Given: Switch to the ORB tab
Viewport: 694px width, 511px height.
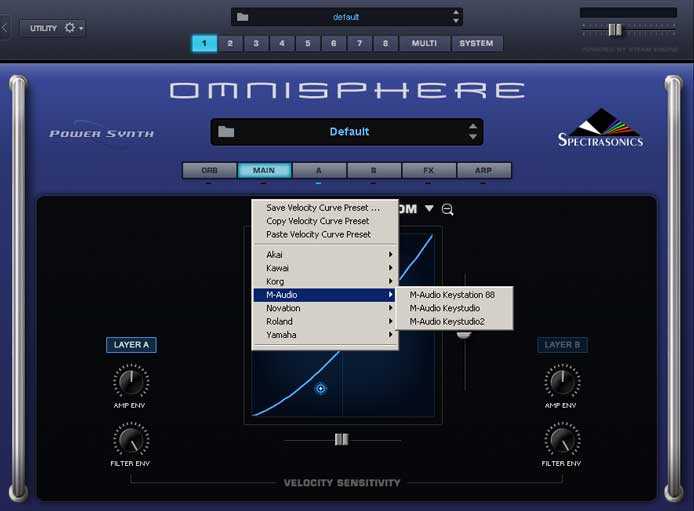Looking at the screenshot, I should click(209, 170).
